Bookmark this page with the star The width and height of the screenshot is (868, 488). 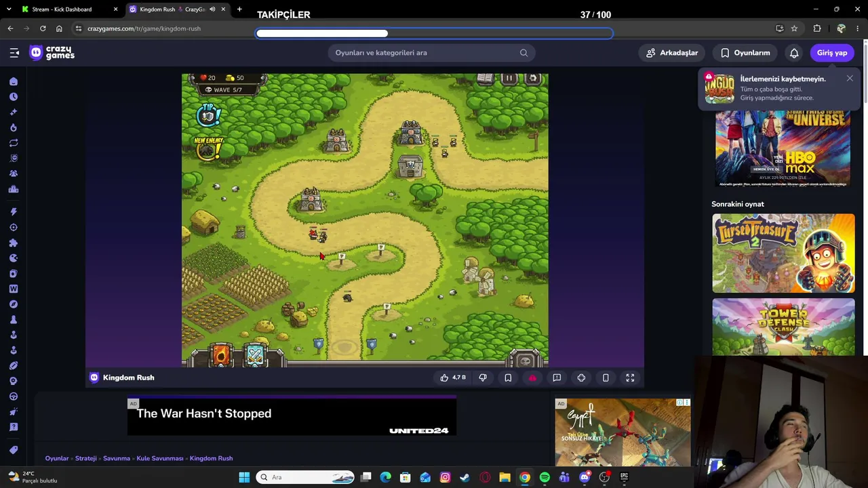794,28
